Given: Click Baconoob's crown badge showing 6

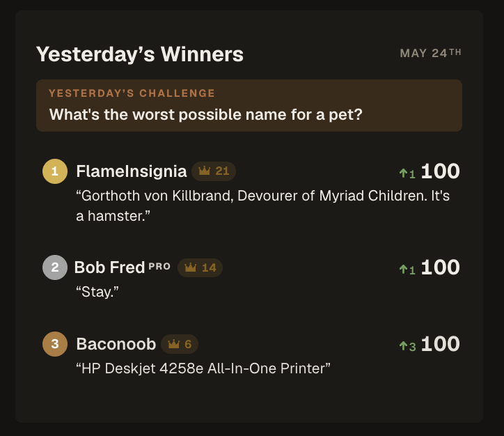Looking at the screenshot, I should click(x=180, y=344).
